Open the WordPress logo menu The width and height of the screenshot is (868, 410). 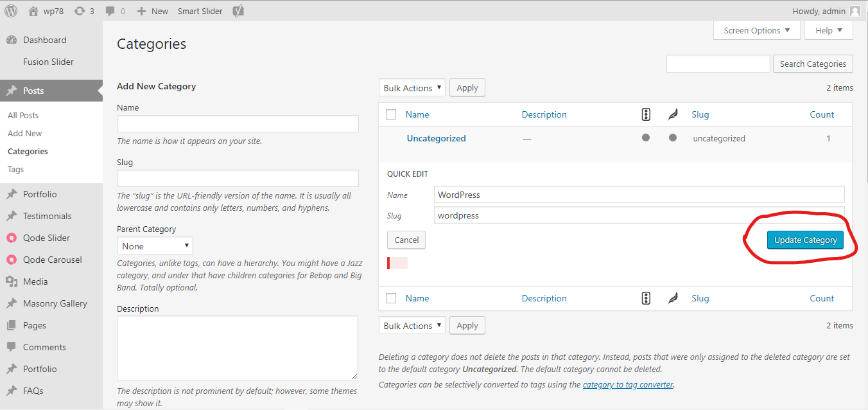click(11, 11)
